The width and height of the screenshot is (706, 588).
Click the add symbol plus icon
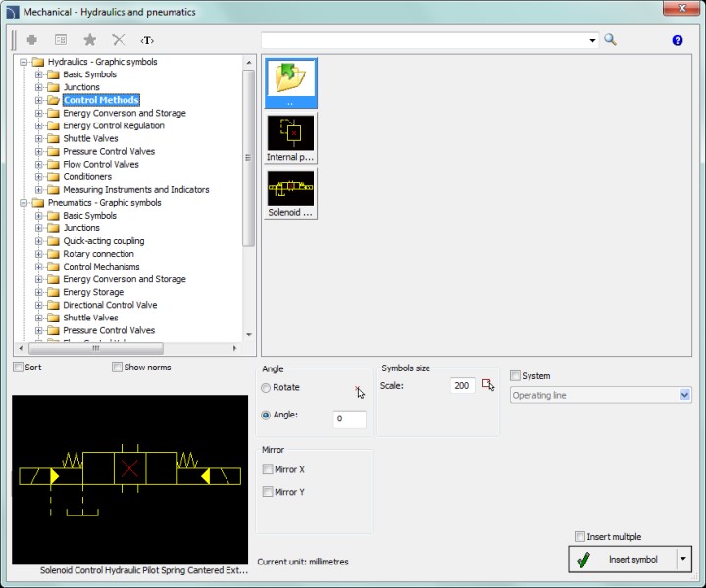[32, 40]
